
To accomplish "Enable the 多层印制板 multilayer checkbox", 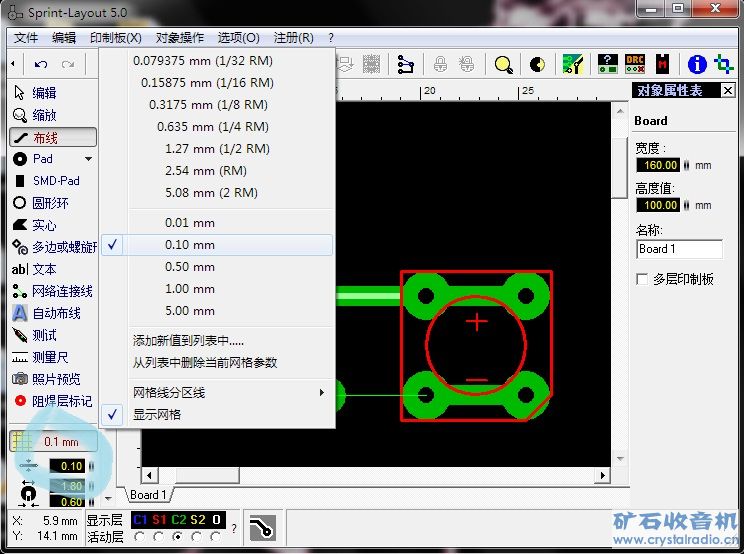I will 642,279.
